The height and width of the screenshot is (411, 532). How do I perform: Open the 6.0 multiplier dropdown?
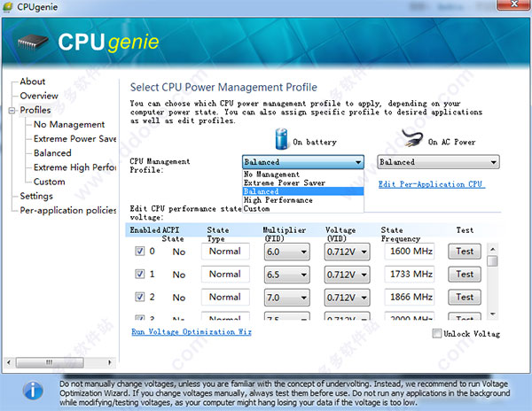(286, 252)
